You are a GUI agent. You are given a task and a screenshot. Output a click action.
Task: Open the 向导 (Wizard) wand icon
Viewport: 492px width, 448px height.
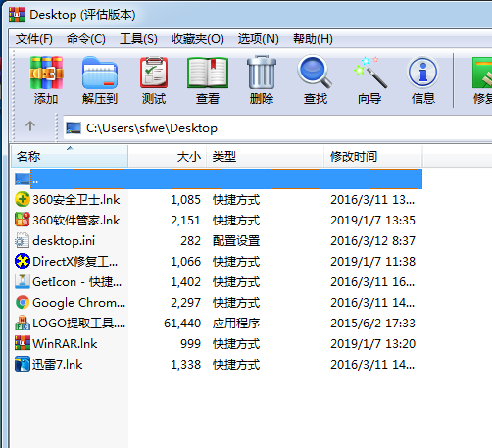[369, 73]
